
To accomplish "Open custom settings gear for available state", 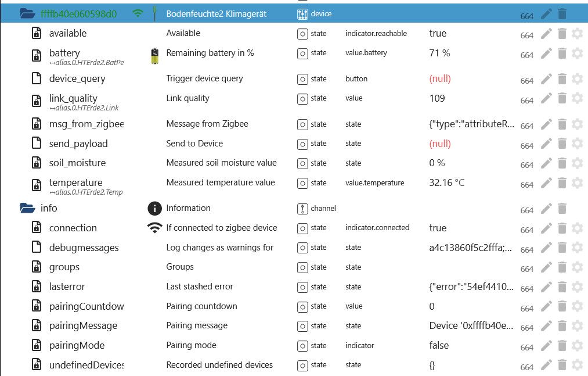I will point(577,34).
